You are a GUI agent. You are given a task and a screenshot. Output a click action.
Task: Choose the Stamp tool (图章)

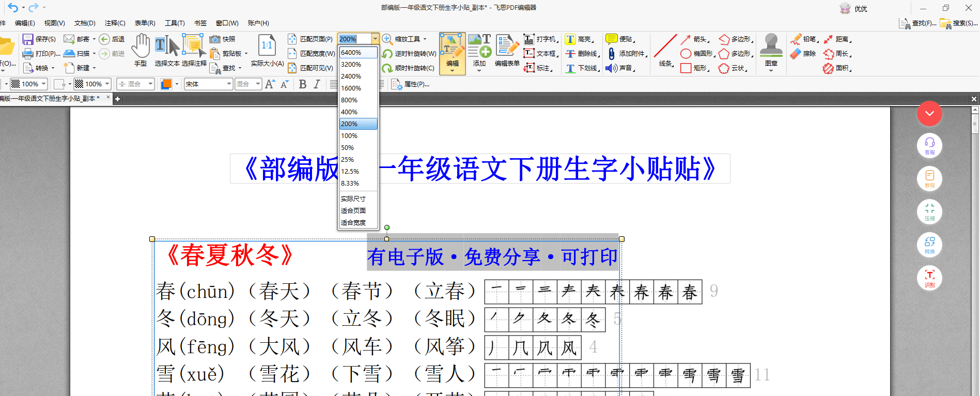(771, 50)
